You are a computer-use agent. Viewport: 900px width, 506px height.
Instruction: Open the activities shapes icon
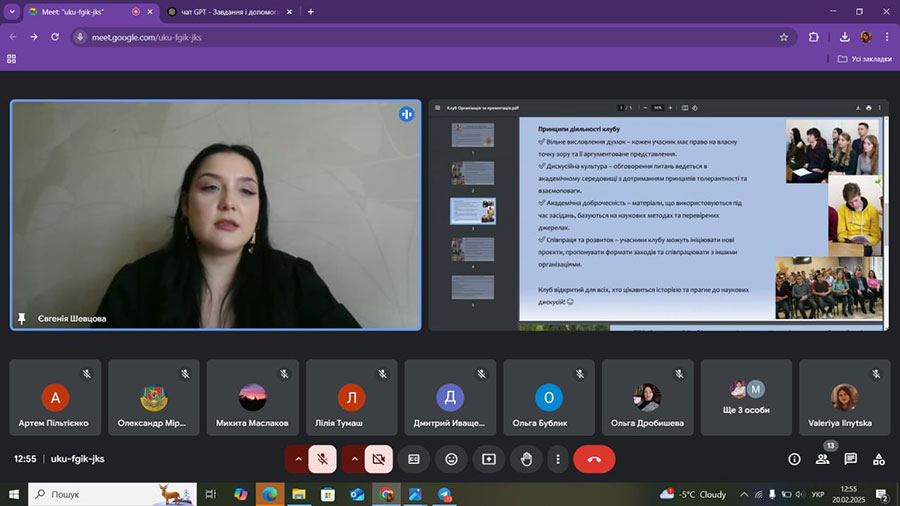tap(879, 459)
